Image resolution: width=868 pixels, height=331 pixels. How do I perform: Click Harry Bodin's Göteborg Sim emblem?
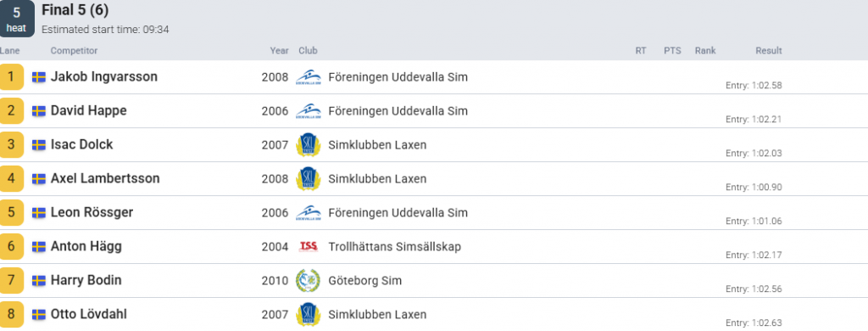pyautogui.click(x=308, y=281)
